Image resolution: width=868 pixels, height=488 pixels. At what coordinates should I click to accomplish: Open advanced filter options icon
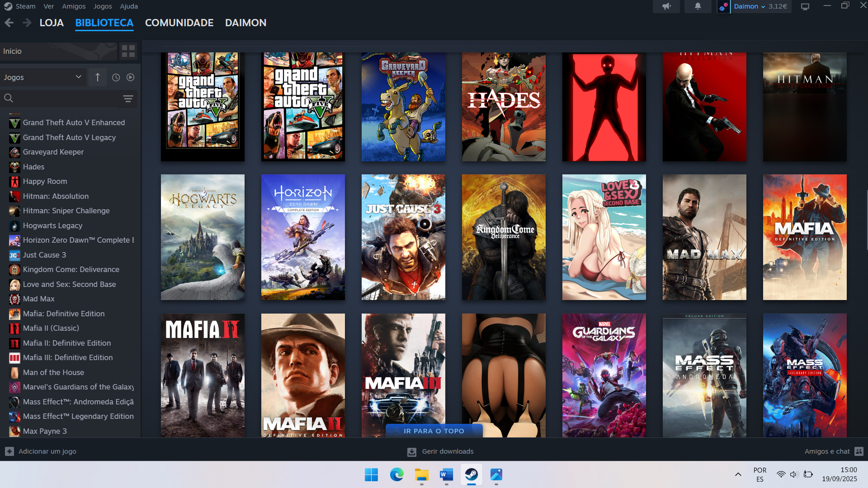(x=128, y=99)
